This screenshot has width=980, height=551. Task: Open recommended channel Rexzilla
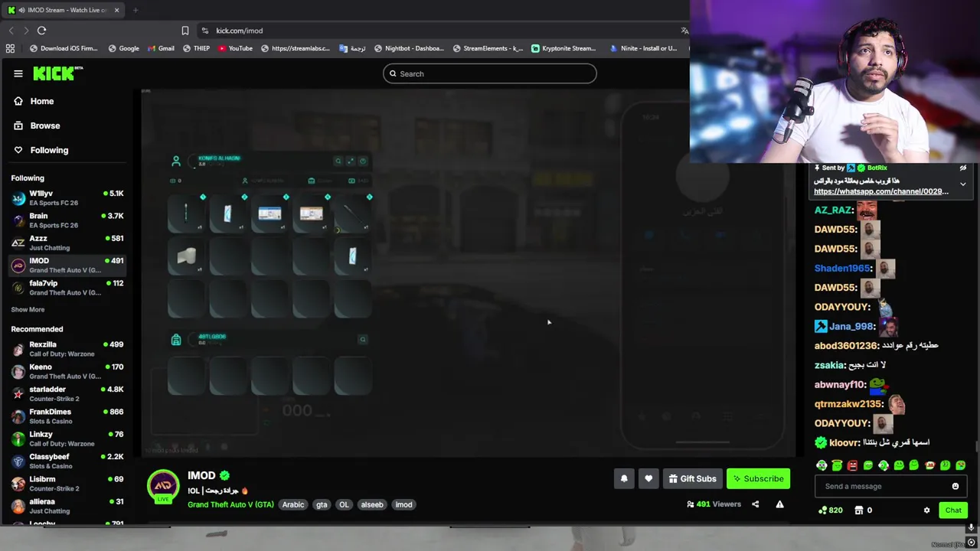[x=67, y=349]
